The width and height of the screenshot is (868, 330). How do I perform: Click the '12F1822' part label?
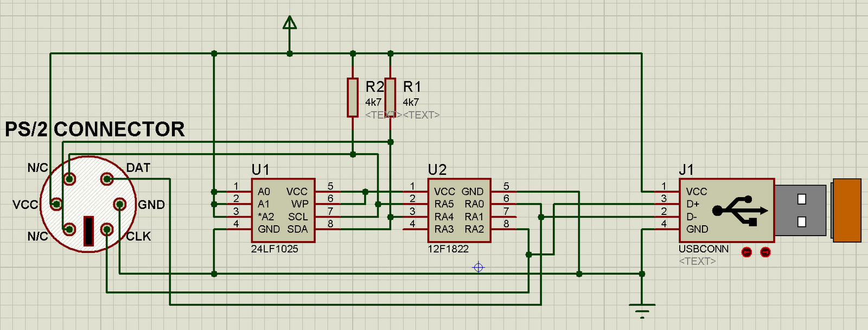click(x=448, y=249)
